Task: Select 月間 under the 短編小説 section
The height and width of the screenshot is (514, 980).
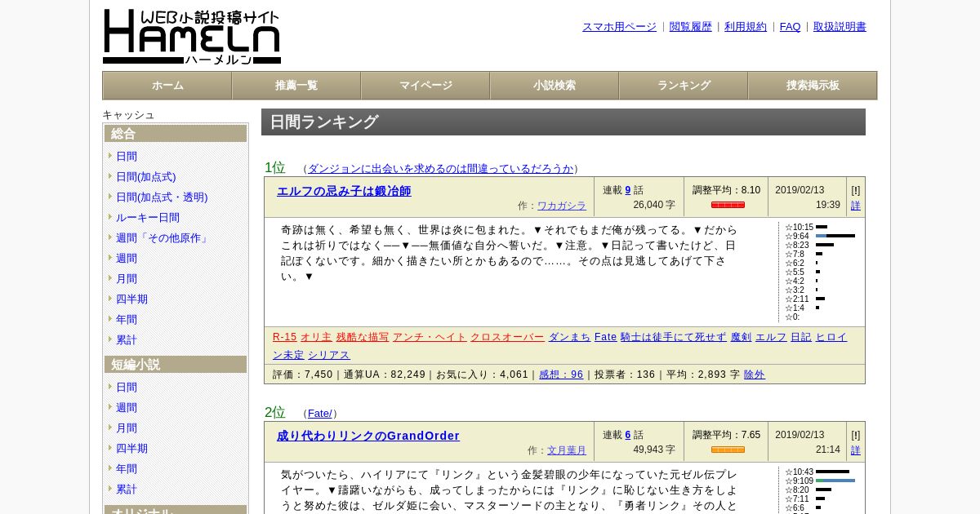Action: click(x=127, y=428)
